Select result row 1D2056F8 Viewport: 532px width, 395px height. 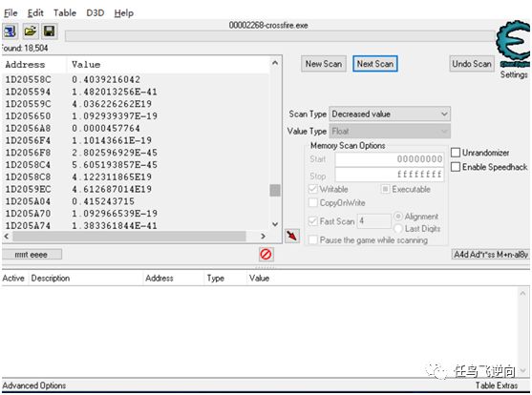[x=136, y=153]
